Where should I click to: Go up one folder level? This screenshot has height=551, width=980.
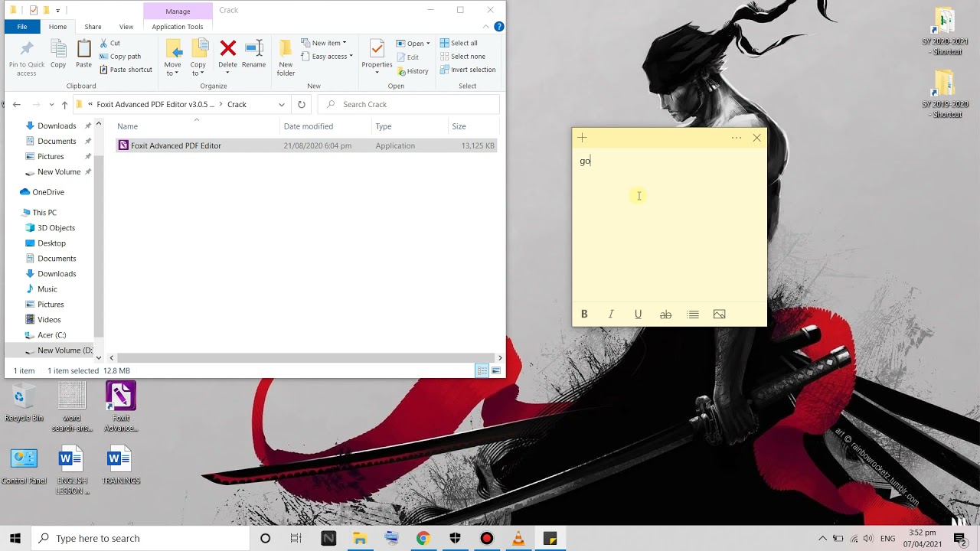64,104
